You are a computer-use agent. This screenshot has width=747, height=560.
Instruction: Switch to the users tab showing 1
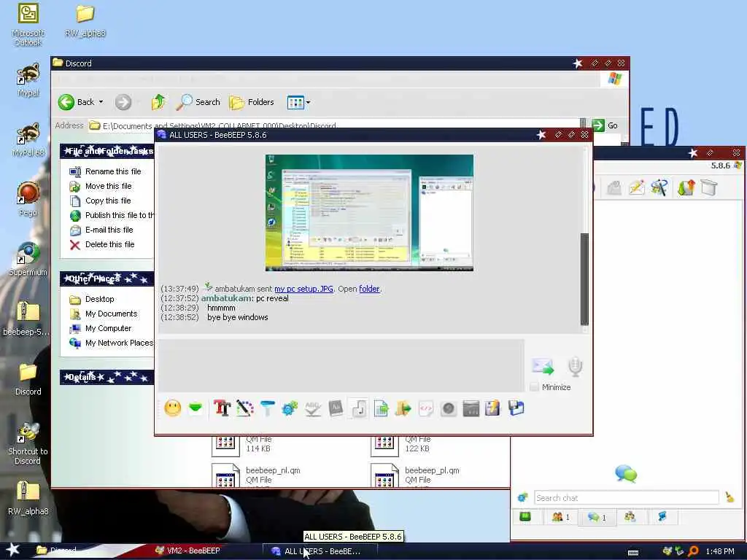560,517
